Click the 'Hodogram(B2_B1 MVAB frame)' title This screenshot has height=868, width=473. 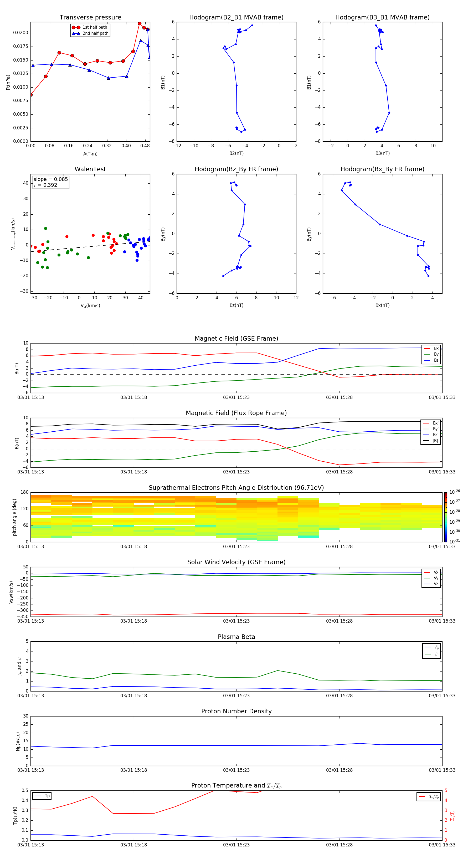coord(236,18)
